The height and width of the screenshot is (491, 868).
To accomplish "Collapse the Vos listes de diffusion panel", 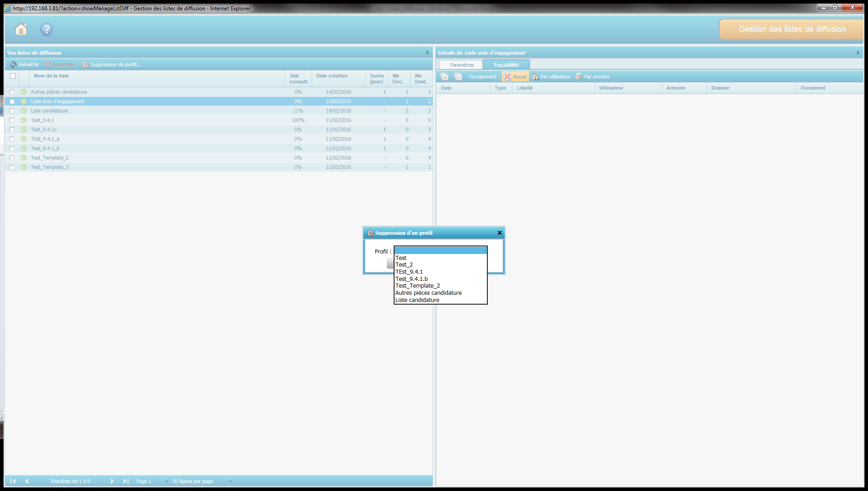I will (x=427, y=53).
